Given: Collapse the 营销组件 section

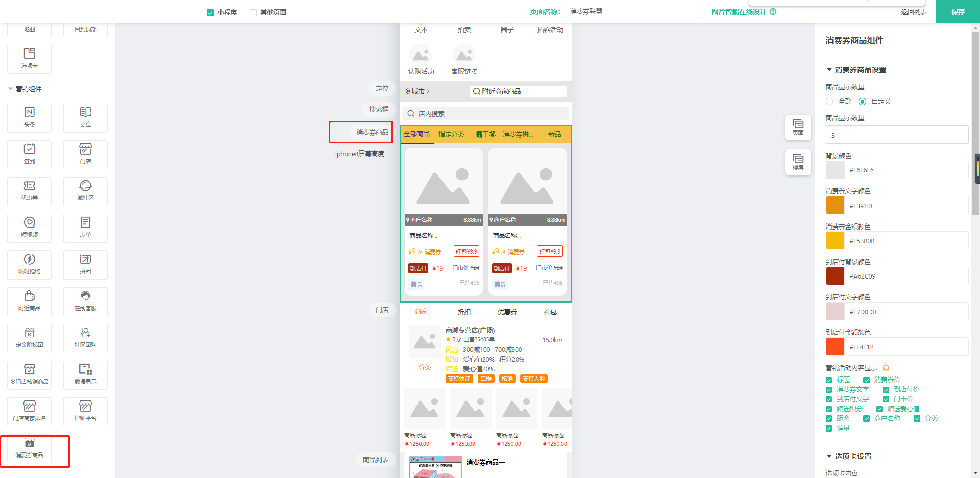Looking at the screenshot, I should 10,89.
